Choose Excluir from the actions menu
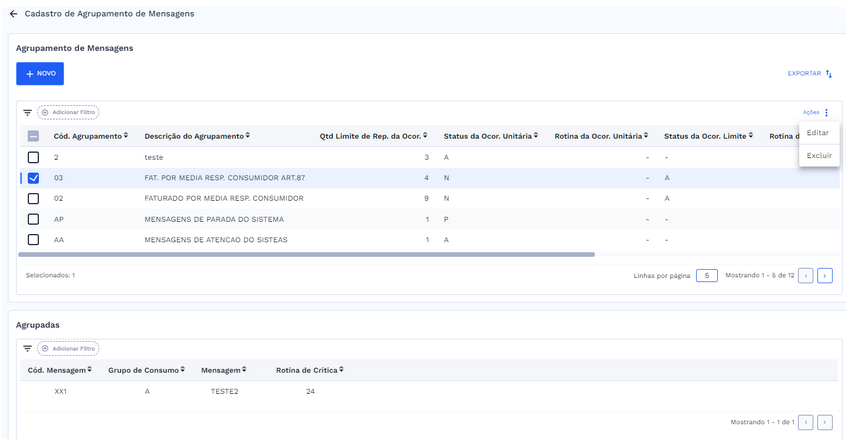The width and height of the screenshot is (846, 439). click(x=819, y=156)
